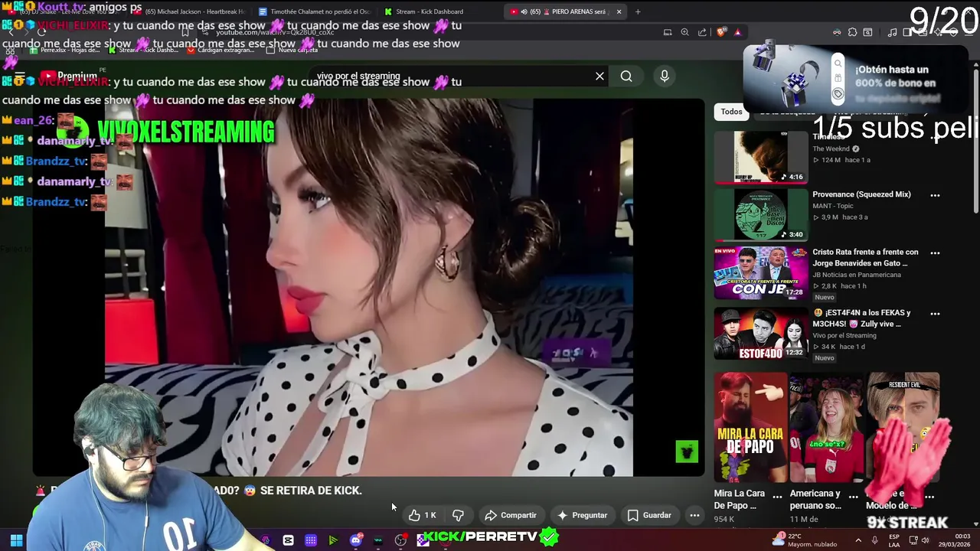Open Windows Start menu
The image size is (980, 551).
[16, 540]
